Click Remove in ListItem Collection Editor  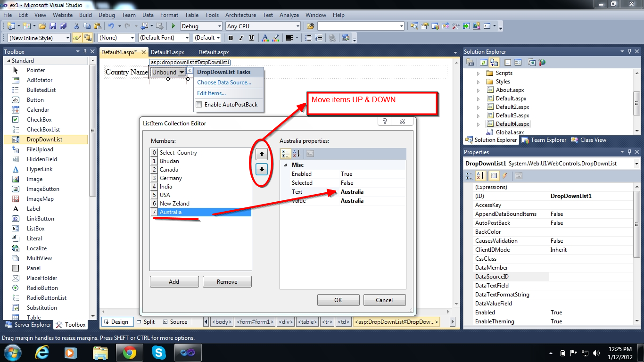pos(227,282)
